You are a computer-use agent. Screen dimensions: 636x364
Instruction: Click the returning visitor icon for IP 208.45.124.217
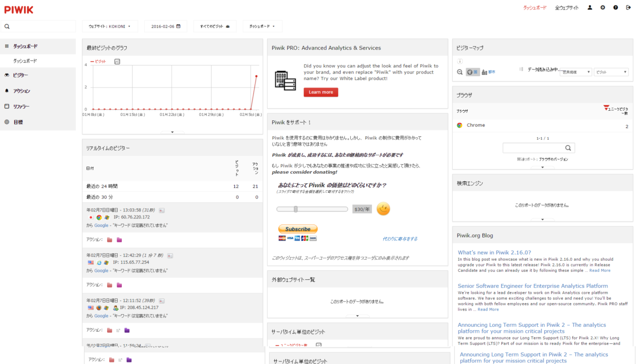(115, 307)
